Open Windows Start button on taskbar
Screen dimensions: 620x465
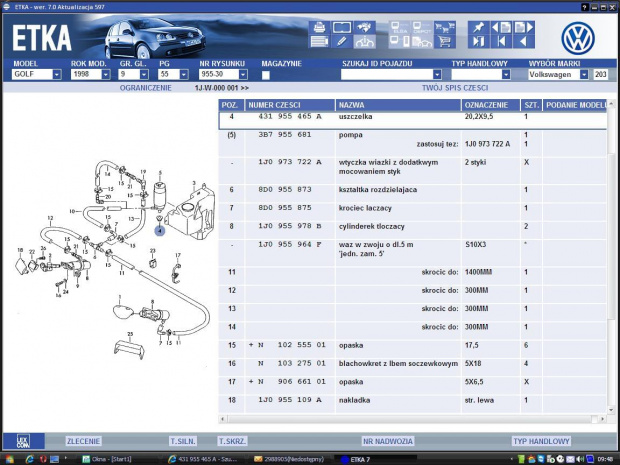pos(9,459)
